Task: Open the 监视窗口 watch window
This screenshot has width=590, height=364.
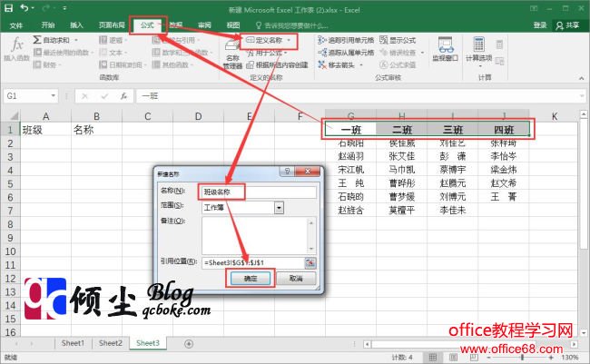Action: click(446, 49)
